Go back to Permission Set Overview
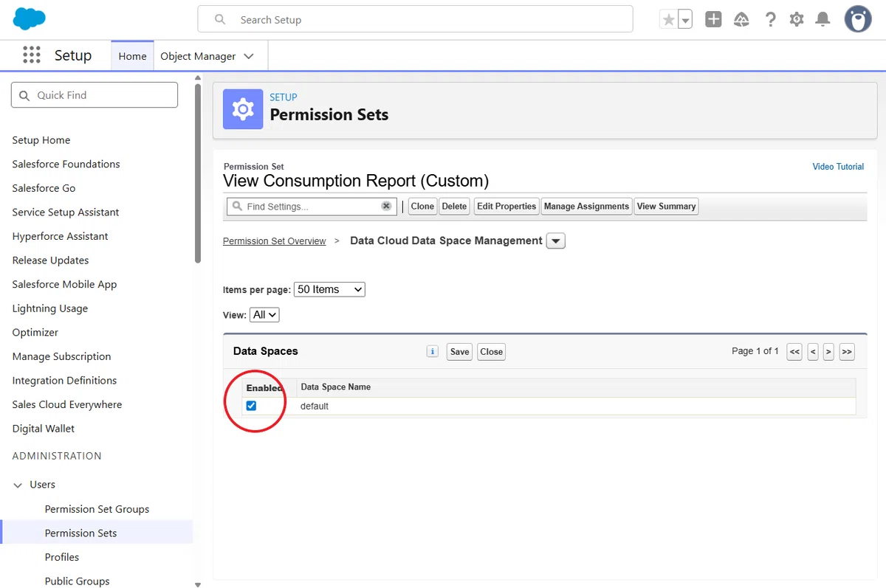Image resolution: width=886 pixels, height=588 pixels. [275, 241]
